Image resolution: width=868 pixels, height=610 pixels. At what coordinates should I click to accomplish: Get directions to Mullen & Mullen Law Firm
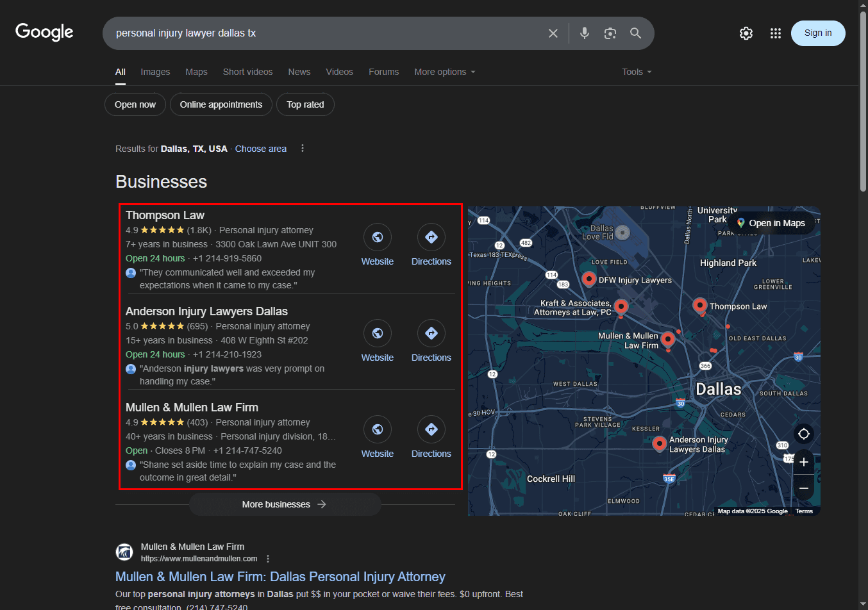[x=431, y=429]
